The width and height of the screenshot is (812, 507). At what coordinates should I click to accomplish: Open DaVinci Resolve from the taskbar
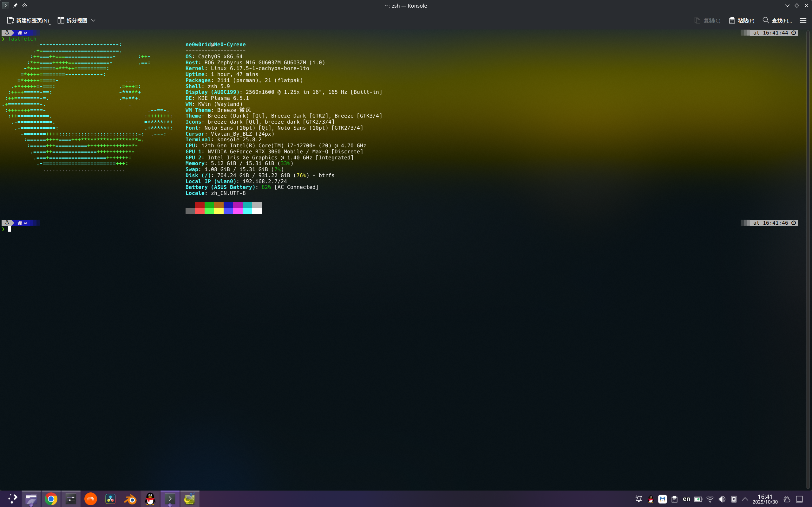[110, 499]
